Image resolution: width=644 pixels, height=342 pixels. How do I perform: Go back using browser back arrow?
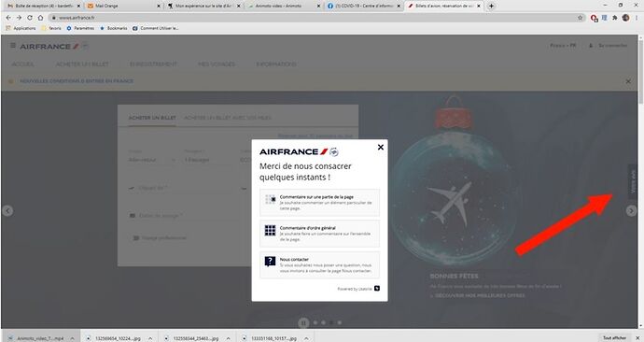coord(8,18)
